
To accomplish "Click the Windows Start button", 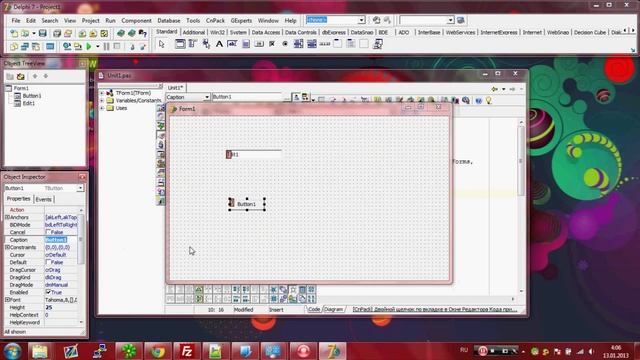I will pos(12,351).
